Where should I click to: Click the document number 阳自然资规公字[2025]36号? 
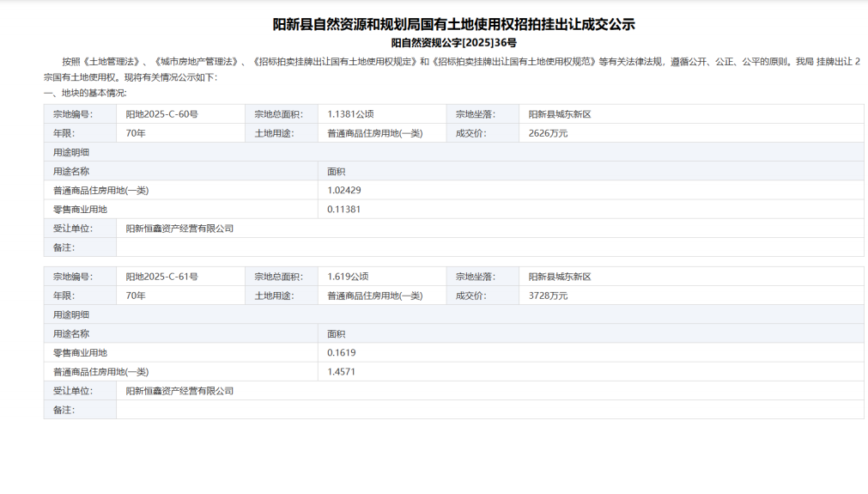(x=453, y=42)
